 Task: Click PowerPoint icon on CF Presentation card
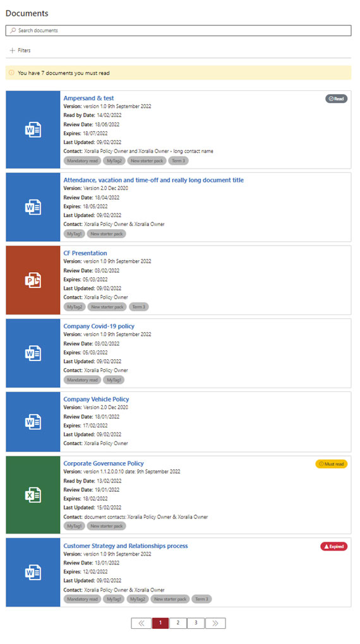point(33,280)
